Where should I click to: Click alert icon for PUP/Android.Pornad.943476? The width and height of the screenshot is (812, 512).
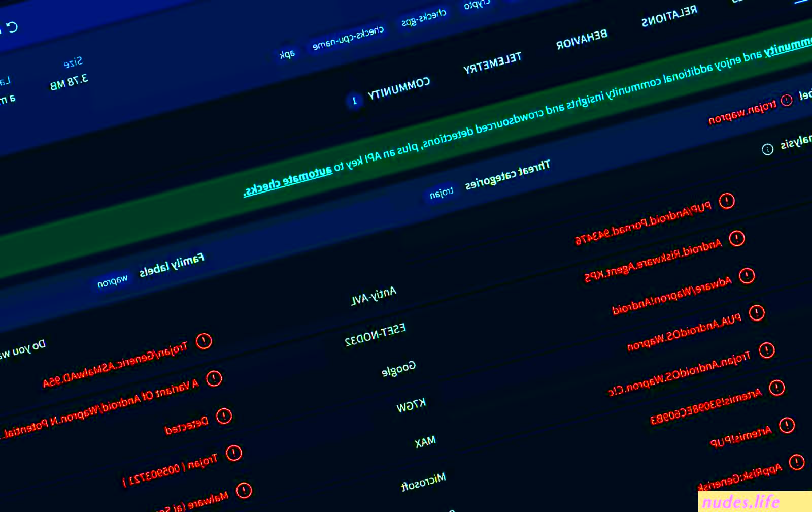click(727, 201)
